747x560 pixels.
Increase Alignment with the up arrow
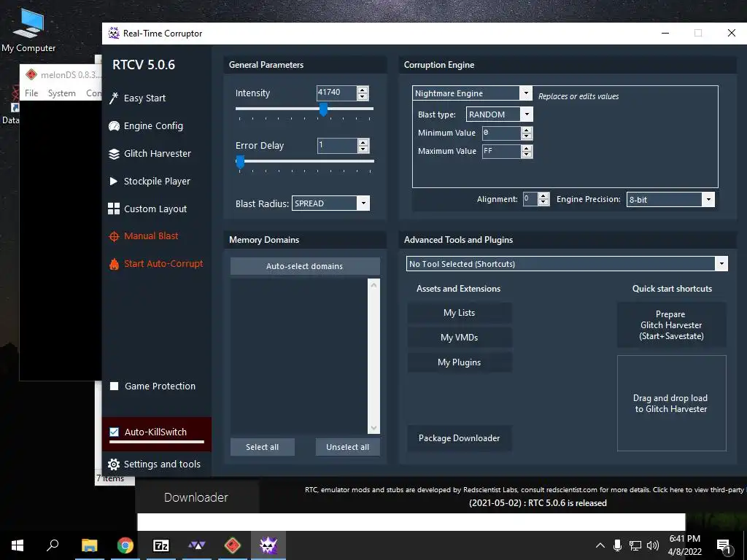543,196
